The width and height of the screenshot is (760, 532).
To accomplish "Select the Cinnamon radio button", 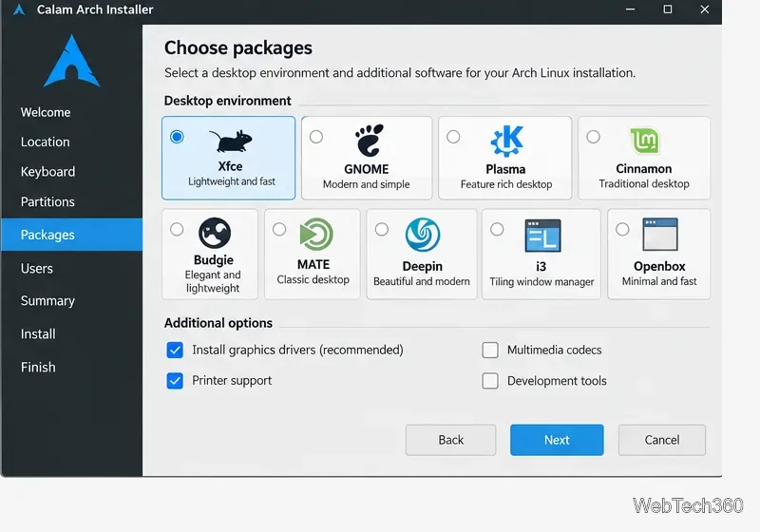I will [593, 137].
